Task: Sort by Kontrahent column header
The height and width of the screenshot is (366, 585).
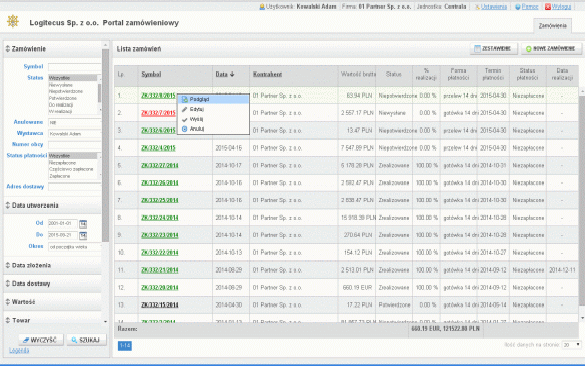Action: pyautogui.click(x=268, y=74)
